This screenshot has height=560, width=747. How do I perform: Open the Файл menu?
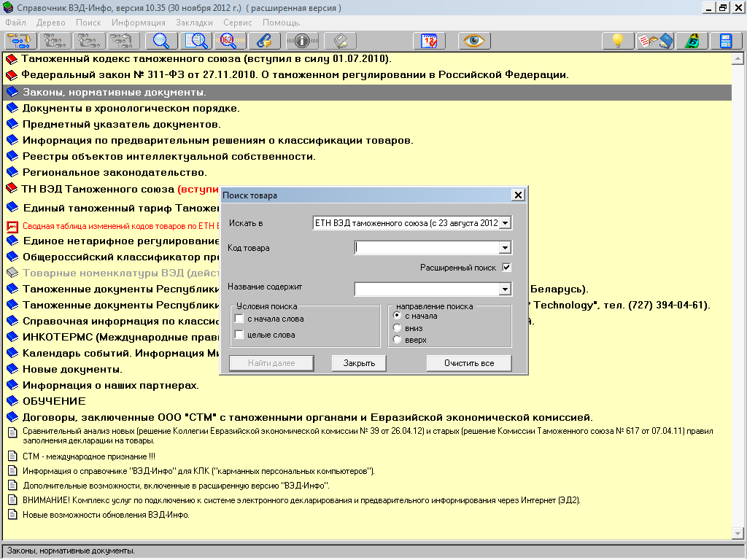coord(16,23)
